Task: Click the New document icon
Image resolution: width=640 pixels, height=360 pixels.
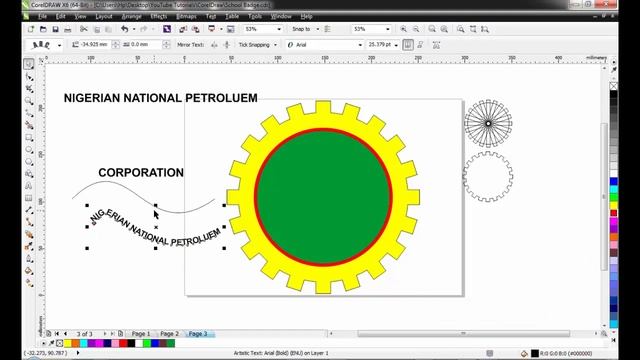Action: point(31,29)
